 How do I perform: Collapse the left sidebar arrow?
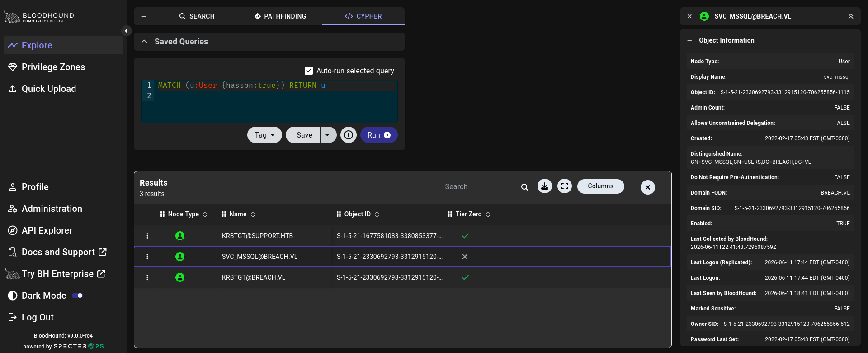coord(126,31)
